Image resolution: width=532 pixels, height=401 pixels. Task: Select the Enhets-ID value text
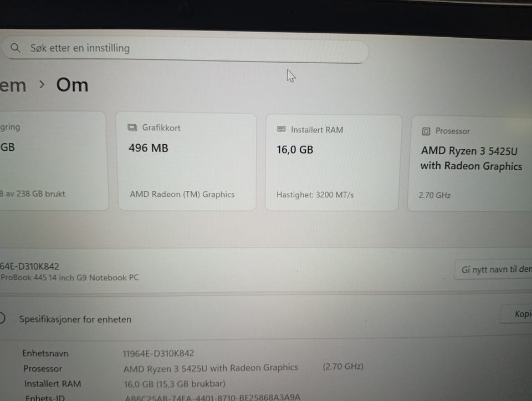[x=212, y=397]
